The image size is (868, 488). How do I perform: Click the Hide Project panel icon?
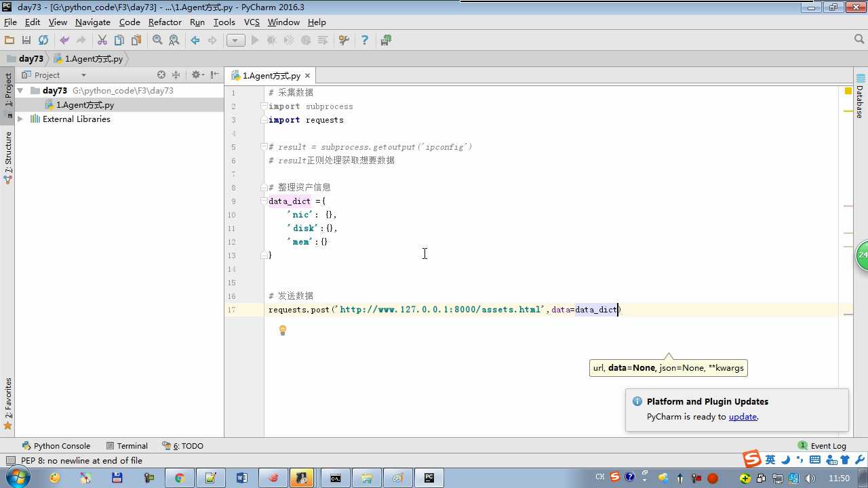point(215,75)
